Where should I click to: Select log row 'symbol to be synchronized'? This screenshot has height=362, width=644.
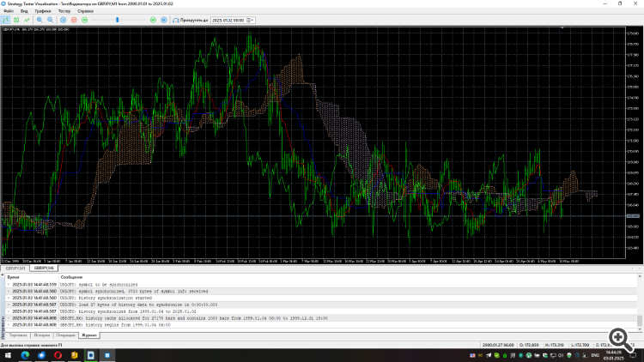point(320,285)
